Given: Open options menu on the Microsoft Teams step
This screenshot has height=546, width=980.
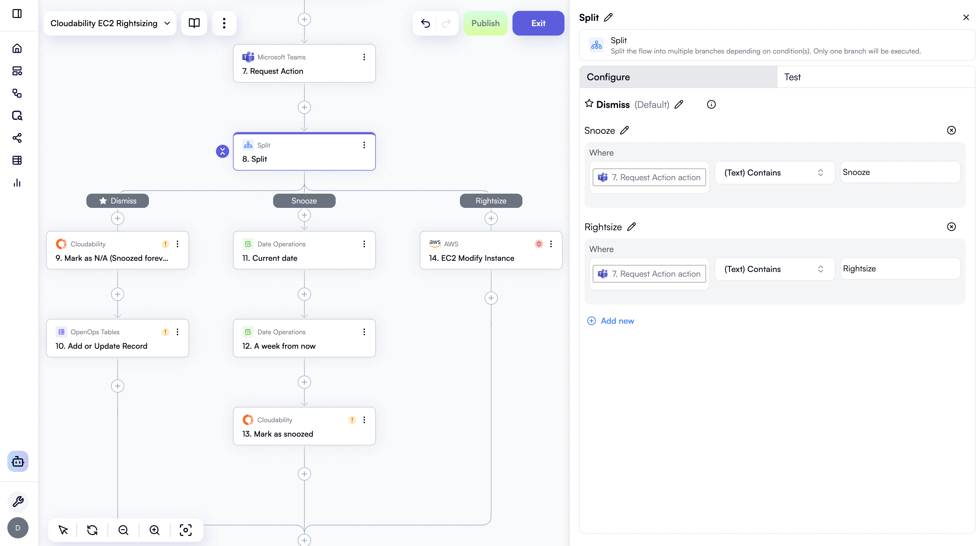Looking at the screenshot, I should (364, 57).
